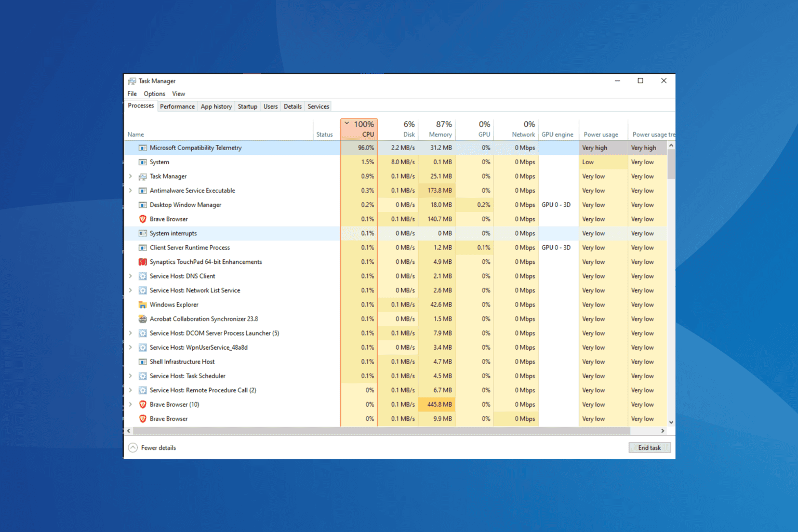Click the 445.8 MB memory cell
Screen dimensions: 798x532
coord(437,405)
